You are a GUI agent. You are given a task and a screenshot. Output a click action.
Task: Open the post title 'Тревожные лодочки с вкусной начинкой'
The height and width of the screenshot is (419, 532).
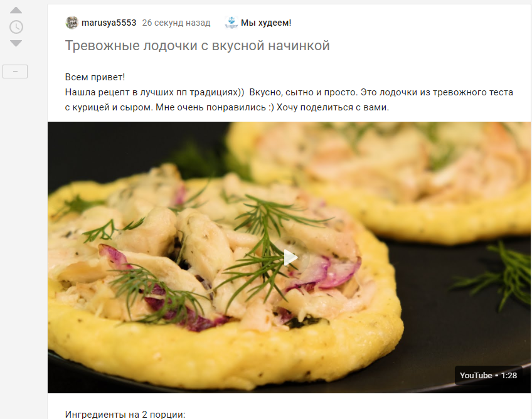tap(197, 45)
